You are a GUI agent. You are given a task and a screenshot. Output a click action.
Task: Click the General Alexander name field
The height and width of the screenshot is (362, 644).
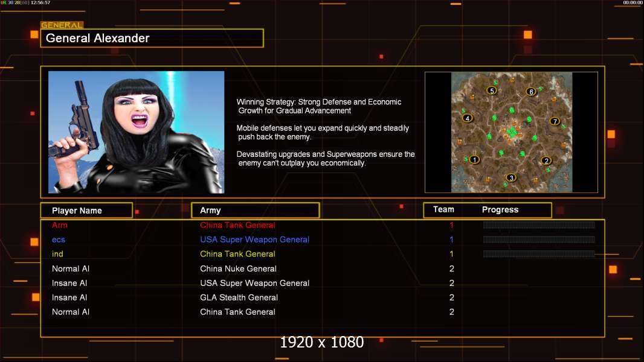coord(152,38)
